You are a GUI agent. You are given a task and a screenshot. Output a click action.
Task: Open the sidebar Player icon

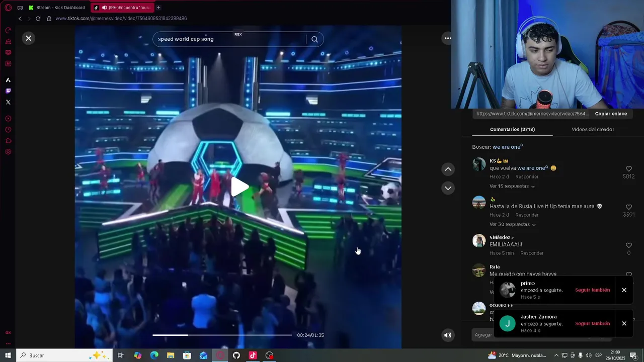[x=8, y=119]
